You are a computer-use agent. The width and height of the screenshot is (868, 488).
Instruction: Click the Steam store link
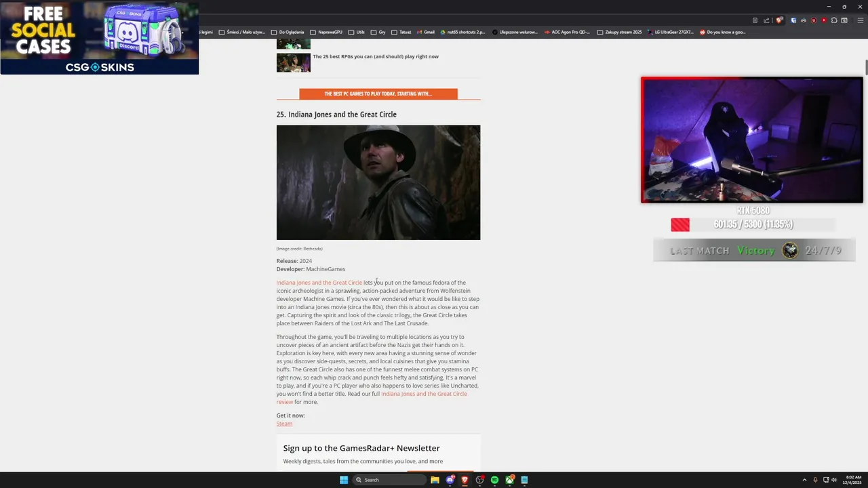coord(284,424)
